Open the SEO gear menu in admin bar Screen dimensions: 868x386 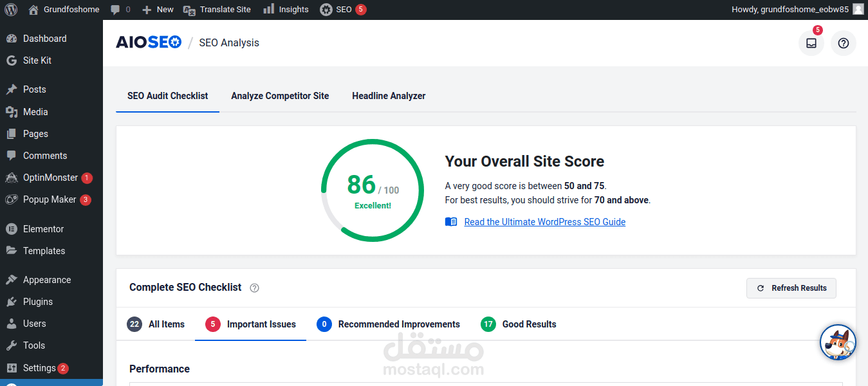[343, 10]
